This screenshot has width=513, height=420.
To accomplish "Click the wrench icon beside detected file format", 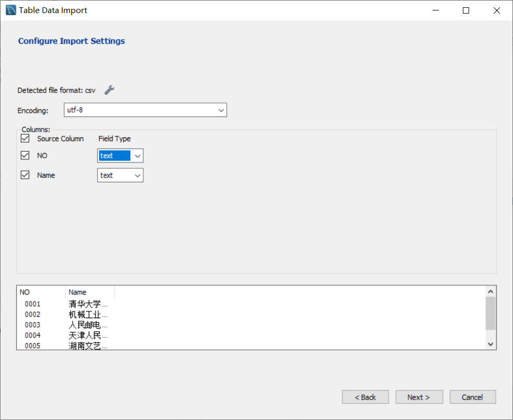I will [x=109, y=89].
